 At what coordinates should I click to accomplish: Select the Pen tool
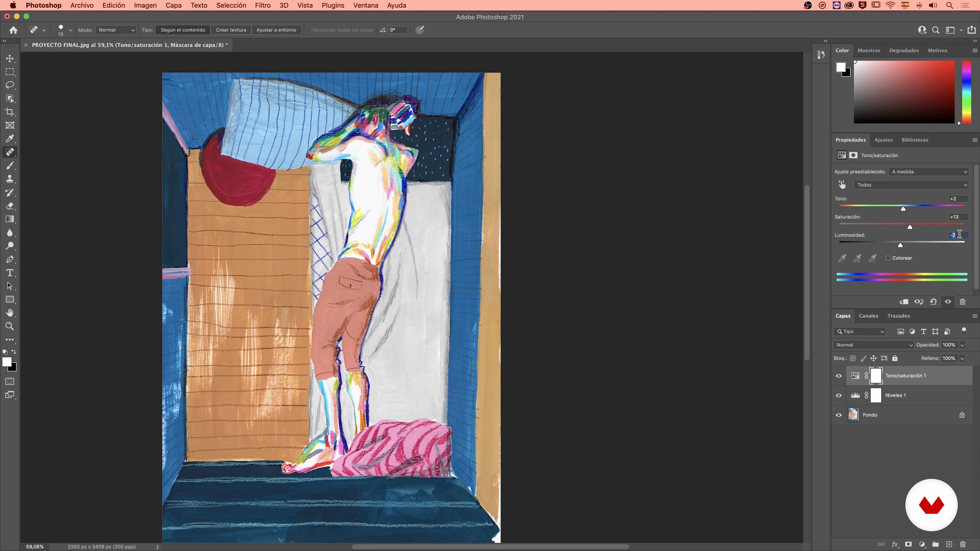click(10, 259)
